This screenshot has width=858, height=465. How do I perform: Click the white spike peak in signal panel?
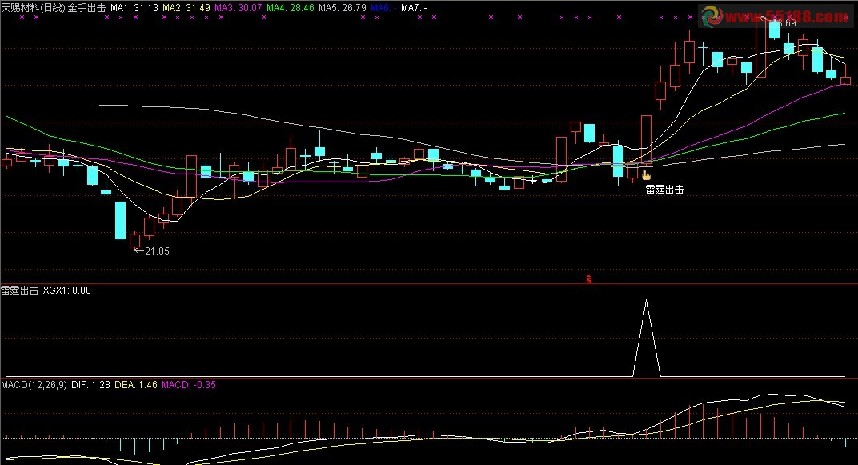[x=646, y=300]
